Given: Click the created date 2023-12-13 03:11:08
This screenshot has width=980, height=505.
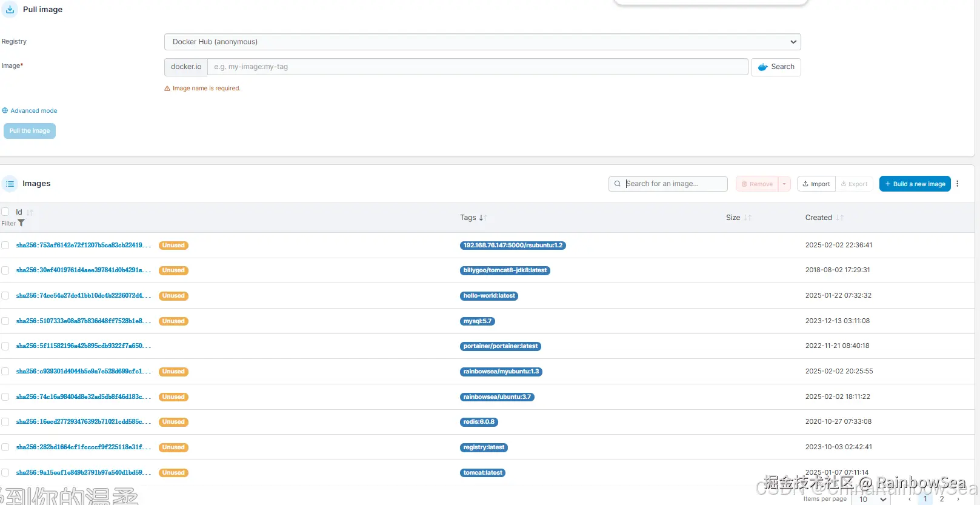Looking at the screenshot, I should point(838,321).
